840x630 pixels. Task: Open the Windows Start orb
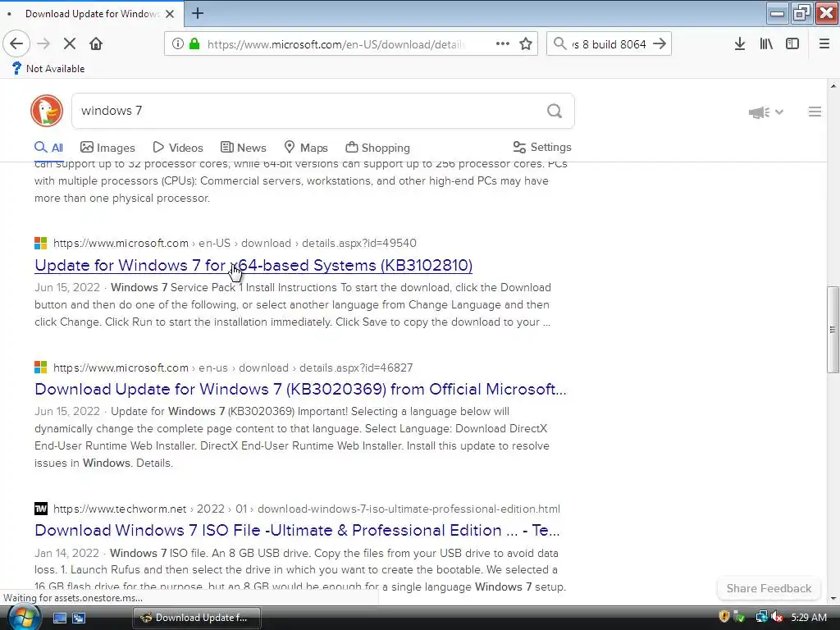pos(23,617)
